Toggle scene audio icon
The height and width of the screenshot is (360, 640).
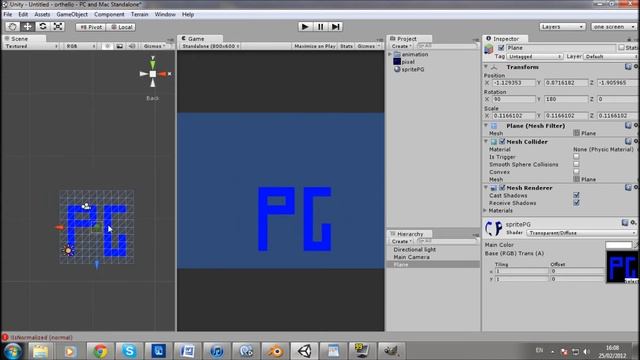pos(132,46)
